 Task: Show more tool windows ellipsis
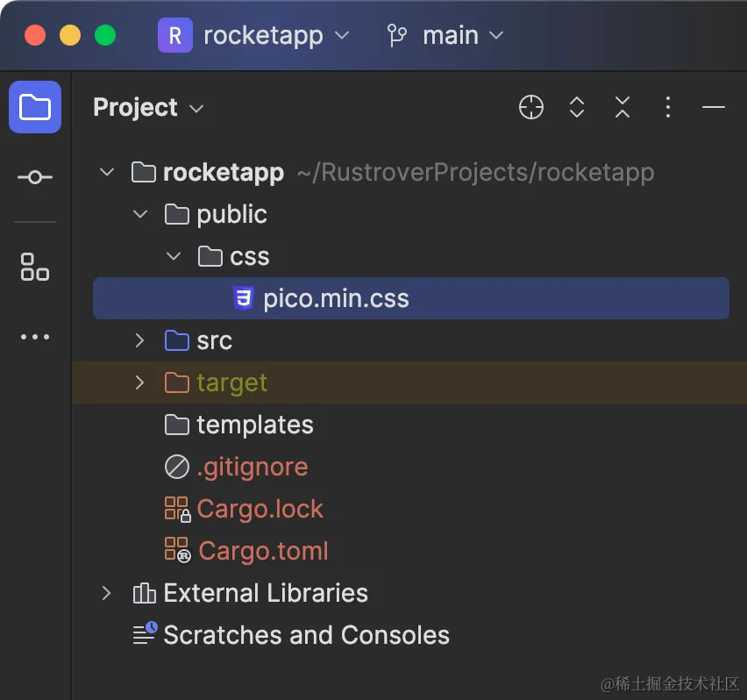click(35, 337)
